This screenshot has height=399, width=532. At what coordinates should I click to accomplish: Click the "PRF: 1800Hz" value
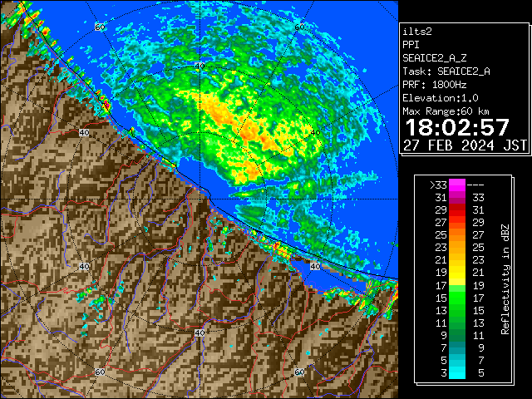click(435, 85)
